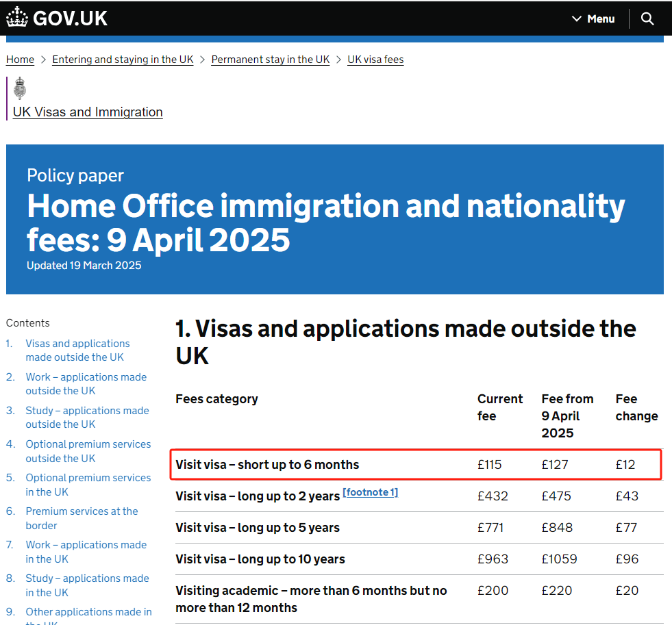The width and height of the screenshot is (672, 625).
Task: Go to Study – applications made outside the UK
Action: (87, 418)
